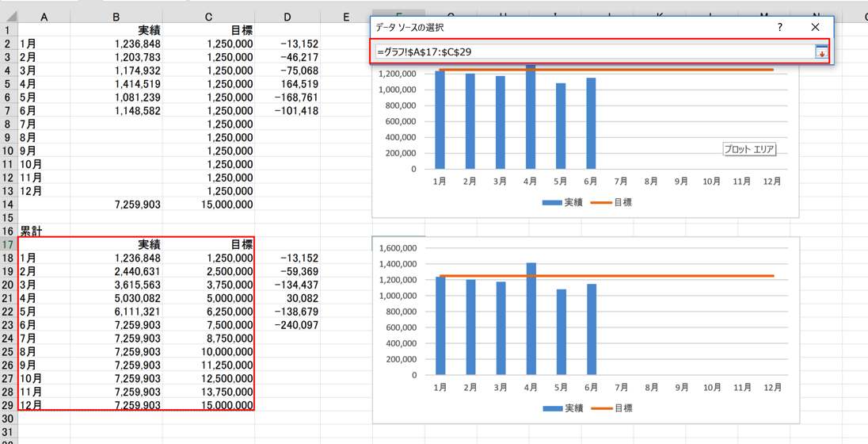Screen dimensions: 868x444
Task: Select the -46,217 difference cell
Action: coord(287,57)
